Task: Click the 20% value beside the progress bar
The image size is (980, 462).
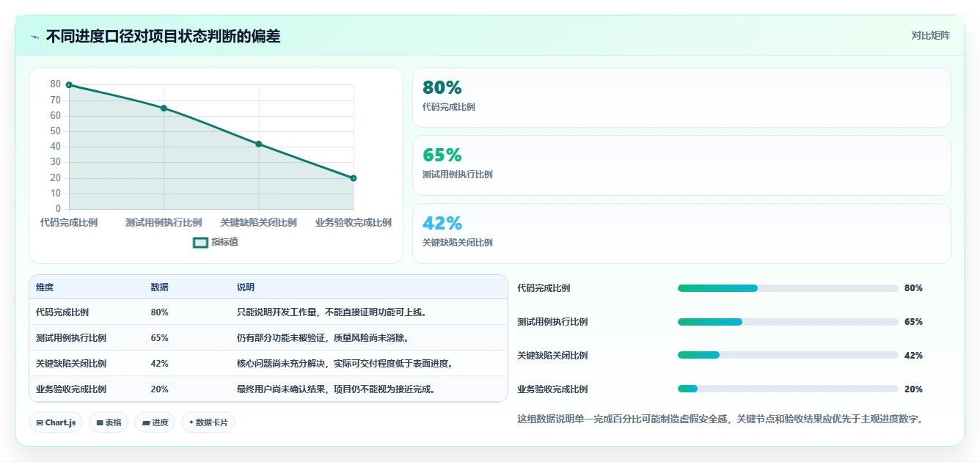Action: pos(913,389)
